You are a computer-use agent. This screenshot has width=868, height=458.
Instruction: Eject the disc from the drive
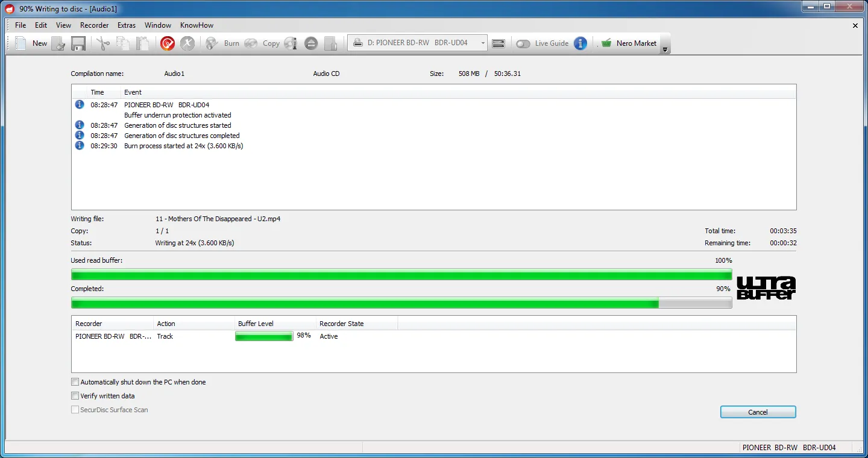tap(311, 43)
